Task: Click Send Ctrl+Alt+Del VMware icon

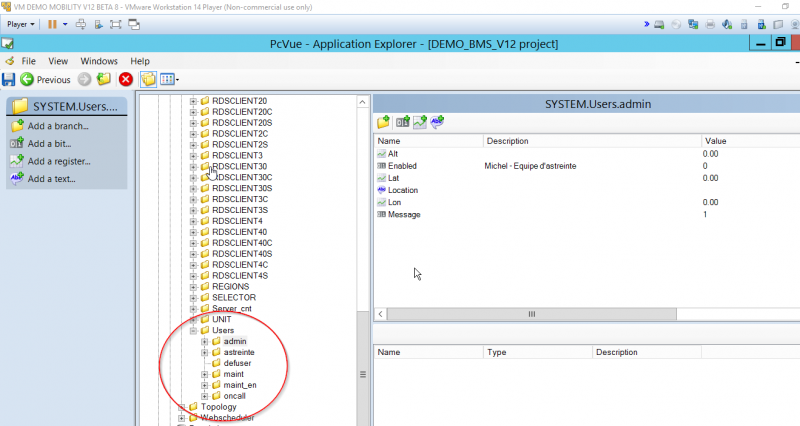Action: coord(81,24)
